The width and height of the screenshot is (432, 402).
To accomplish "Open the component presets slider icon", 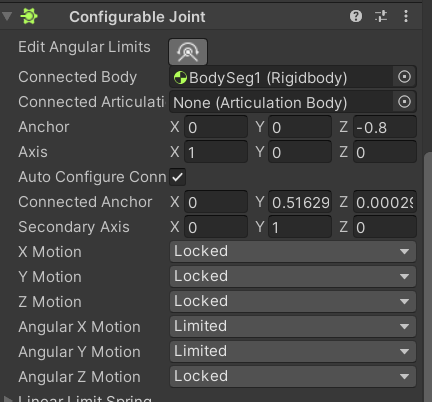I will coord(381,16).
